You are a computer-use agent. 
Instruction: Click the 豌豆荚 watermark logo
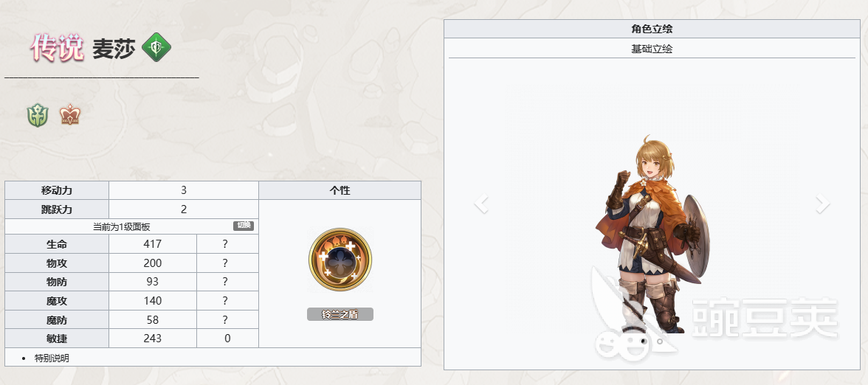(x=715, y=316)
